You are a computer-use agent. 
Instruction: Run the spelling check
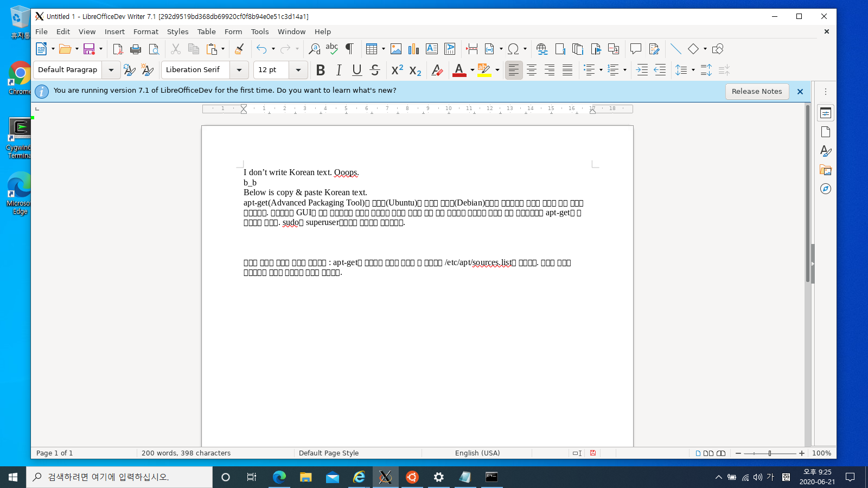[x=332, y=49]
